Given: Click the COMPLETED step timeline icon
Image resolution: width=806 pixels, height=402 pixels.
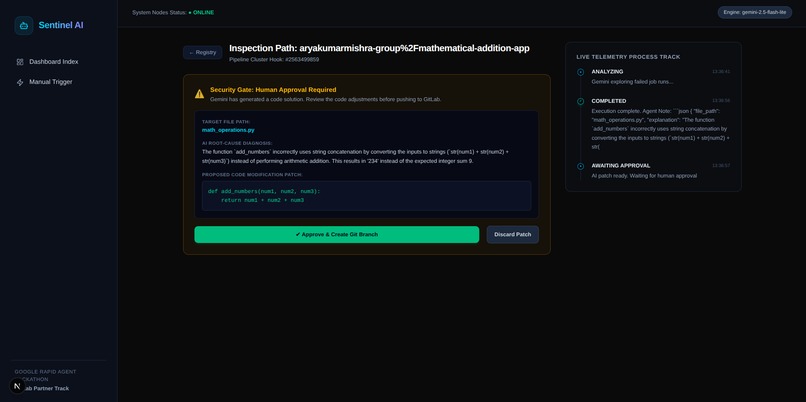Looking at the screenshot, I should (580, 101).
